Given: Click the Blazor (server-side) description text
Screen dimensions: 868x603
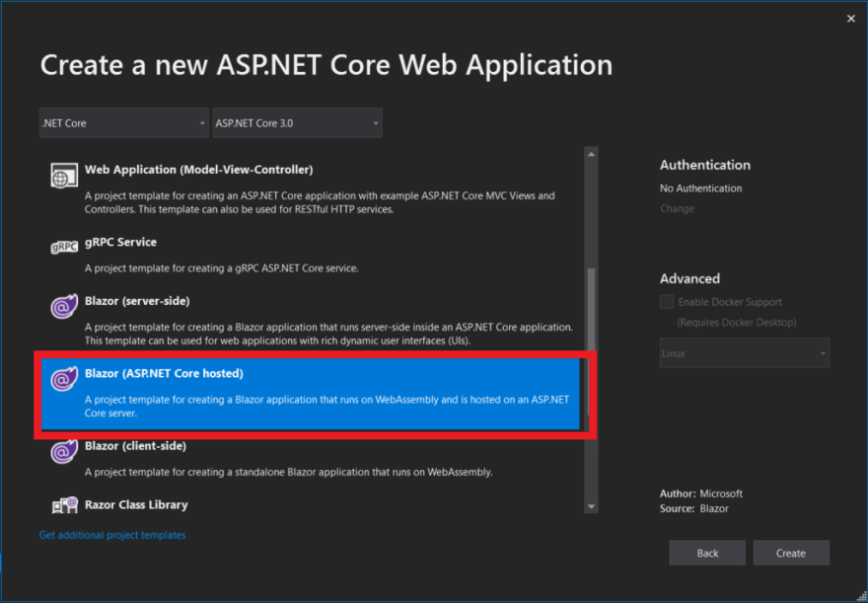Looking at the screenshot, I should pos(328,334).
